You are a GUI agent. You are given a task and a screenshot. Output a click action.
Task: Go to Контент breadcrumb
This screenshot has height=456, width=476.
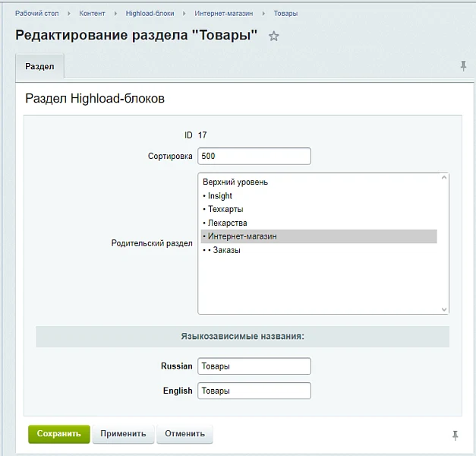pyautogui.click(x=92, y=14)
